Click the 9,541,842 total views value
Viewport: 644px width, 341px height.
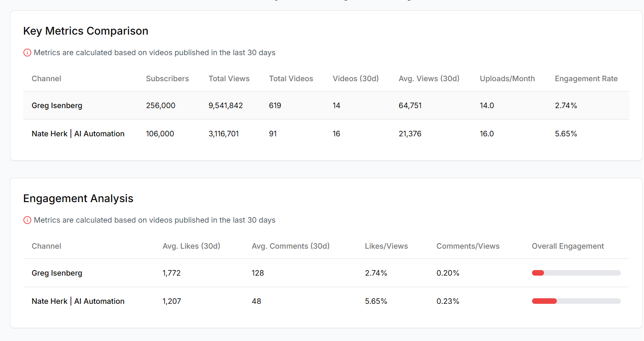coord(226,106)
